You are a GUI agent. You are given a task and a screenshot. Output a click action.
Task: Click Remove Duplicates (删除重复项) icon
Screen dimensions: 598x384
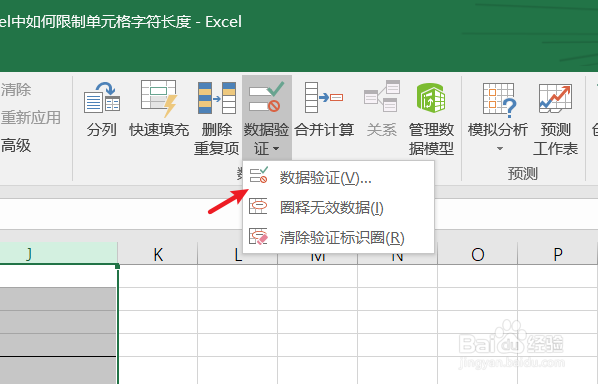(217, 98)
